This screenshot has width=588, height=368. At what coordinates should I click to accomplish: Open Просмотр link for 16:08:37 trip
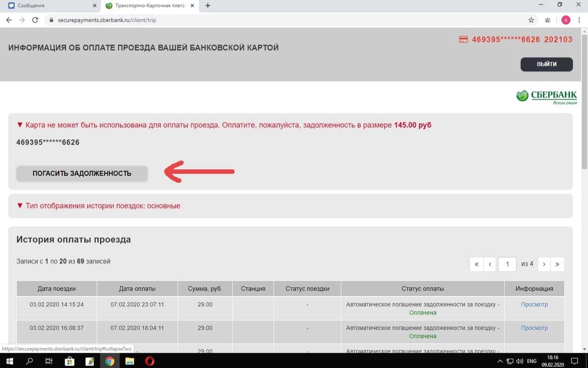click(534, 328)
